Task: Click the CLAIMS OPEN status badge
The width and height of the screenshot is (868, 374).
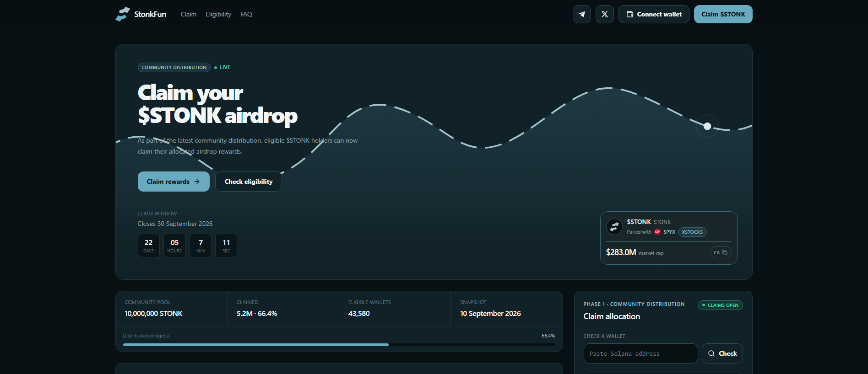Action: (720, 305)
